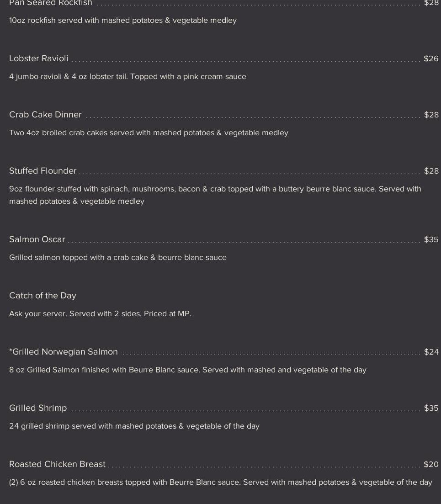This screenshot has height=504, width=441.
Task: Click the 8 oz Grilled Salmon description
Action: [187, 370]
